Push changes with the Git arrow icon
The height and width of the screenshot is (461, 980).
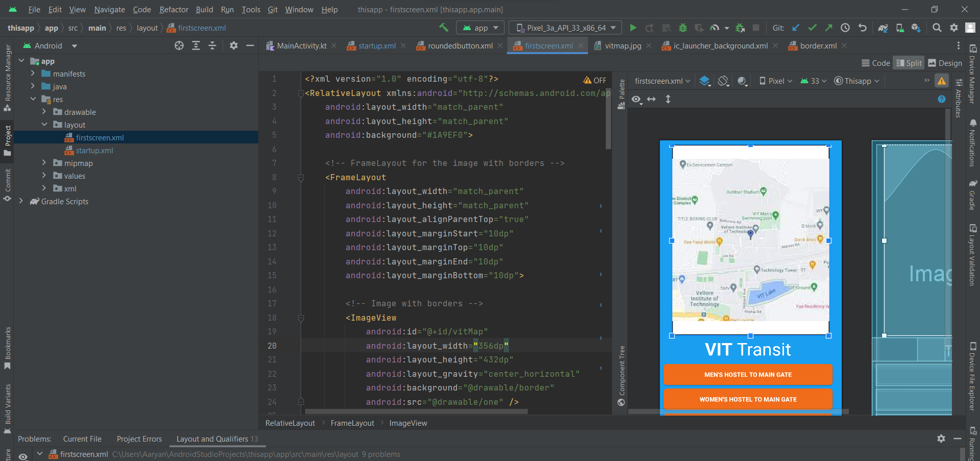click(829, 28)
